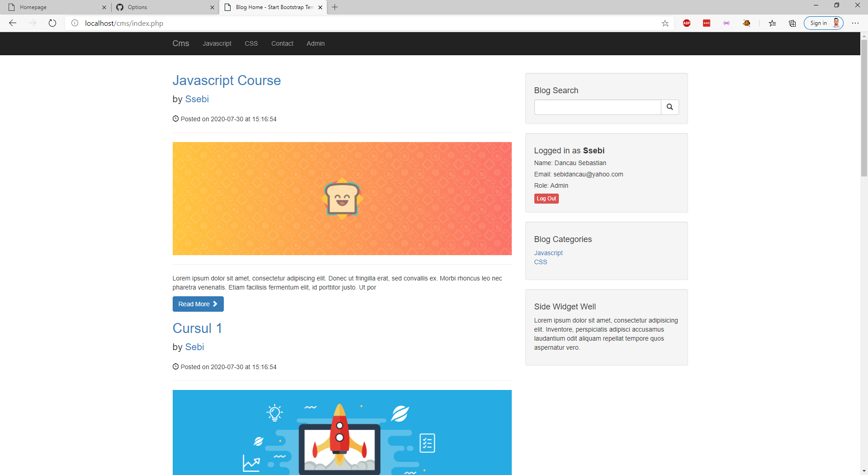This screenshot has height=475, width=868.
Task: Bookmark the page with the star icon
Action: point(665,23)
